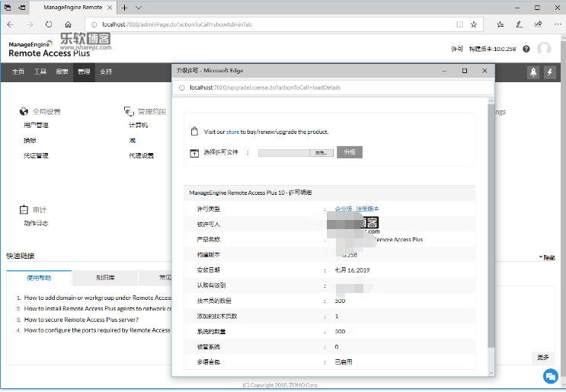The image size is (566, 392).
Task: Open reading view icon in address bar
Action: (459, 24)
